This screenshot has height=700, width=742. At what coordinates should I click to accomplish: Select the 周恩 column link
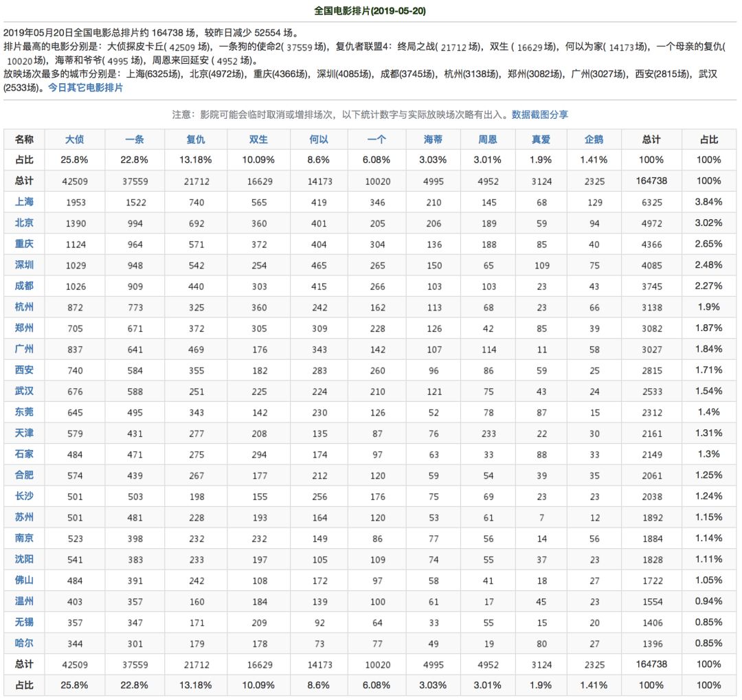pos(488,139)
